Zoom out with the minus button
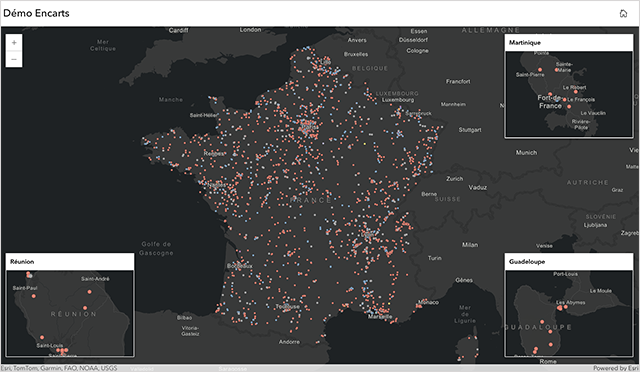This screenshot has height=372, width=640. 14,59
